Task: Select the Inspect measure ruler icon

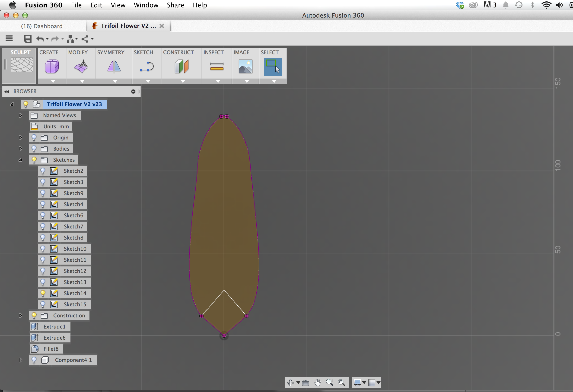Action: coord(217,66)
